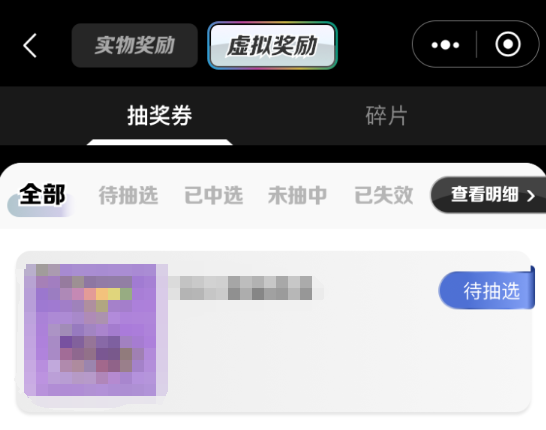The width and height of the screenshot is (546, 430).
Task: Show only 已中选 tickets
Action: point(213,195)
